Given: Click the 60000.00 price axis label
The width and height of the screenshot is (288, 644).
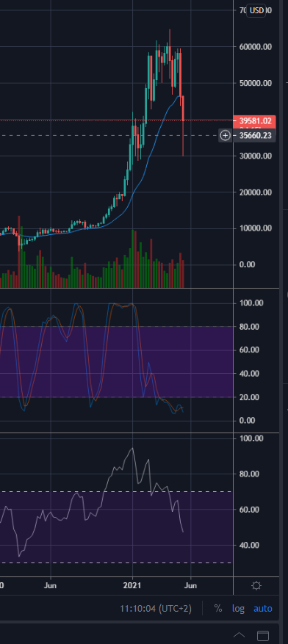Looking at the screenshot, I should click(256, 47).
